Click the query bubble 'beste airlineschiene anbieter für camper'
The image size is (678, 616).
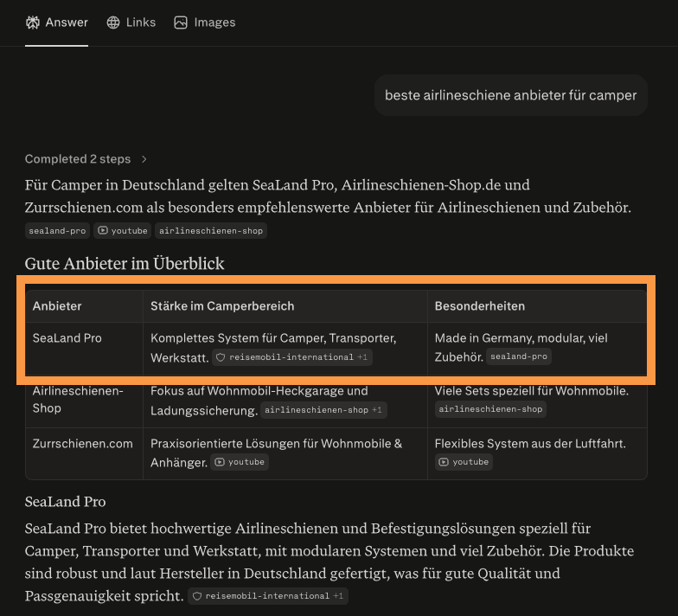[x=510, y=95]
